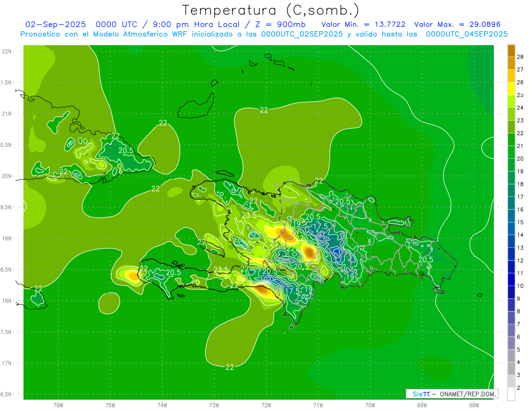The height and width of the screenshot is (411, 532).
Task: Click the '71W' longitude axis label
Action: (318, 405)
